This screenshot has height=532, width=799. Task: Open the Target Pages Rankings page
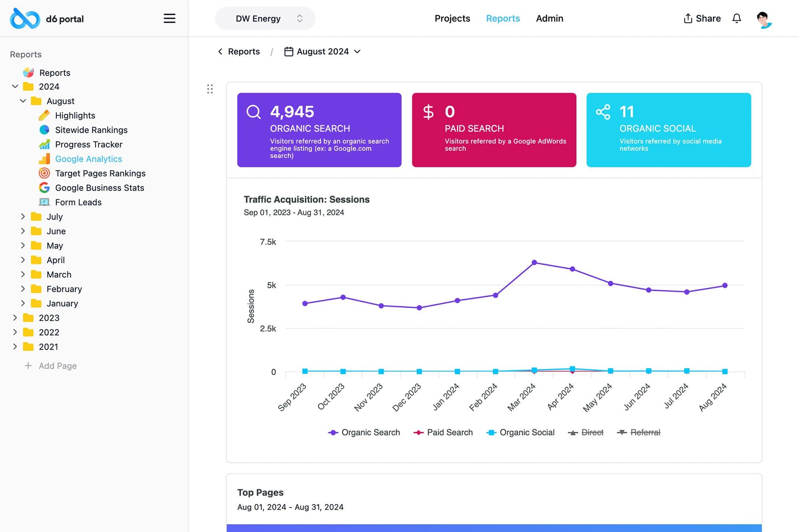pyautogui.click(x=100, y=173)
